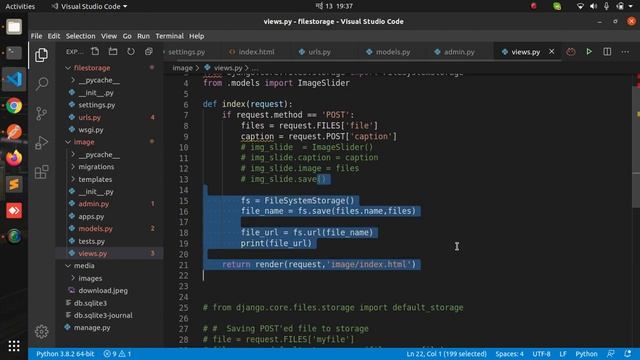Image resolution: width=640 pixels, height=360 pixels.
Task: Switch to the models.py tab
Action: click(x=393, y=52)
